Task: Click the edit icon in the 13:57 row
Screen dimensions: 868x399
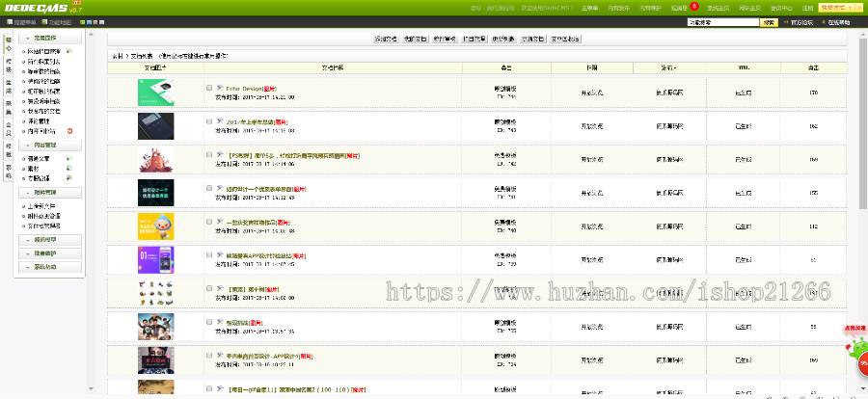Action: 219,322
